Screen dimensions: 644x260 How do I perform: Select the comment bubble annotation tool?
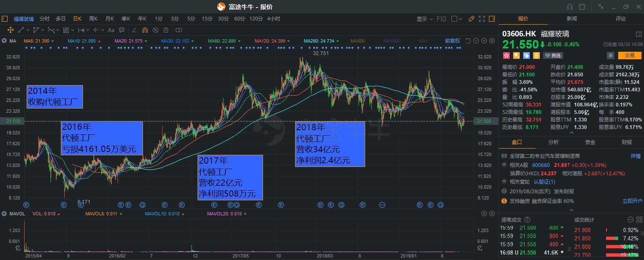click(x=122, y=30)
